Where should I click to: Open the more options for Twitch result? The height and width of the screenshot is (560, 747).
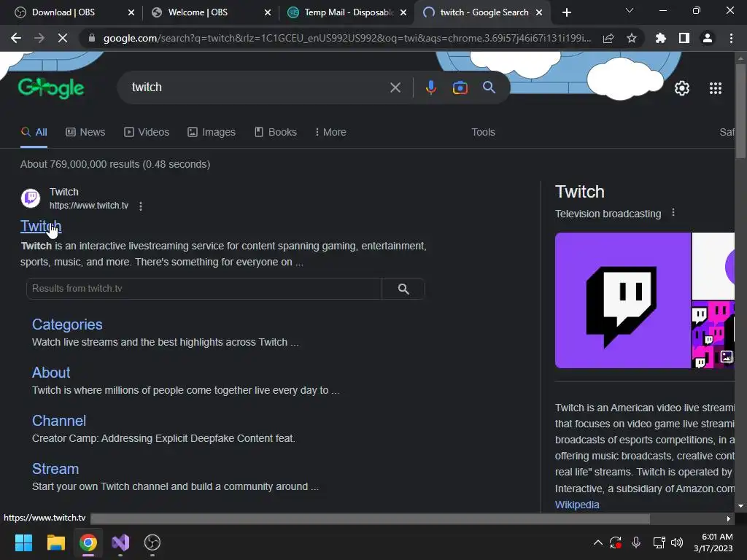coord(141,206)
